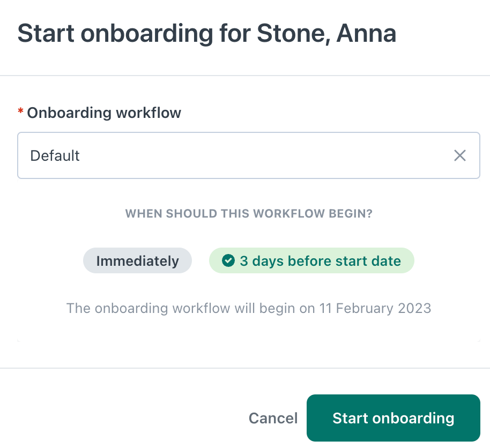Click the Onboarding workflow field label
490x448 pixels.
pyautogui.click(x=104, y=113)
